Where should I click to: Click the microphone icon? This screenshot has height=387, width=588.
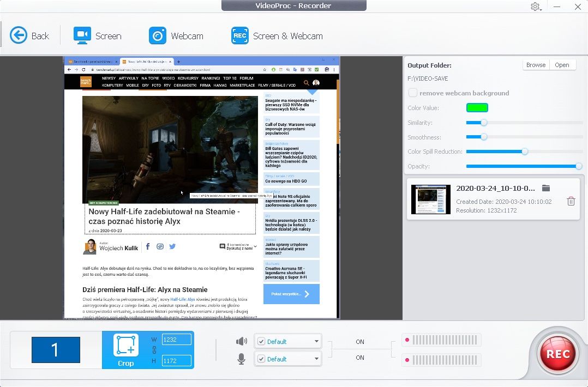tap(242, 359)
